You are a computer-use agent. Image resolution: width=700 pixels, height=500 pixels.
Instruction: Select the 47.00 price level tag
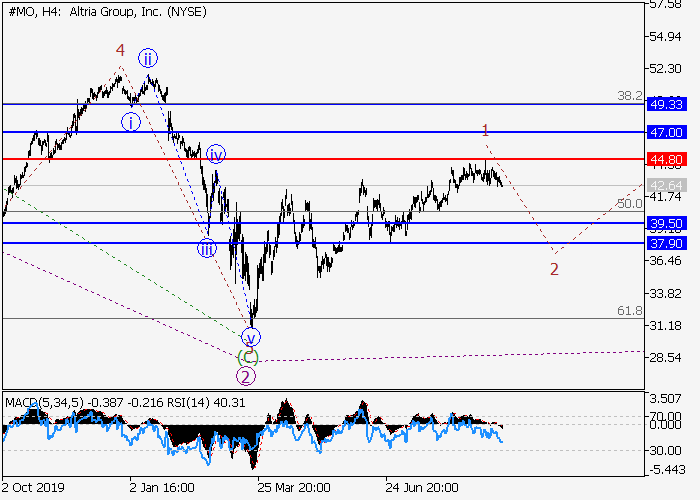coord(665,132)
